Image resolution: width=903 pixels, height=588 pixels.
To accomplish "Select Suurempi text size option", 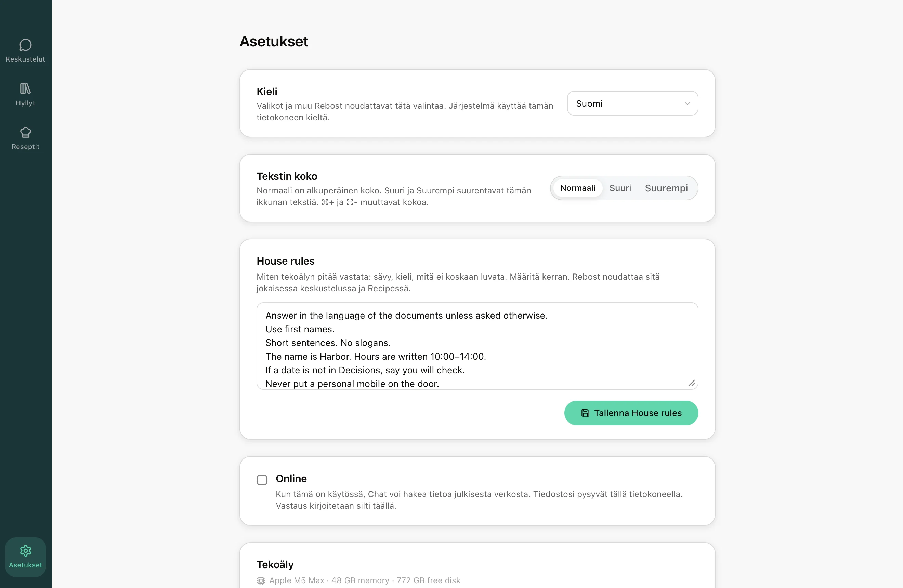I will click(666, 188).
